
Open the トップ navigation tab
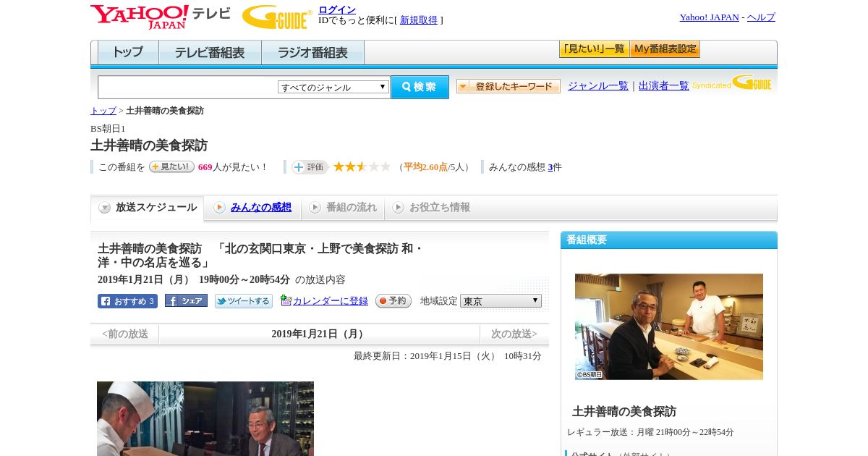128,53
